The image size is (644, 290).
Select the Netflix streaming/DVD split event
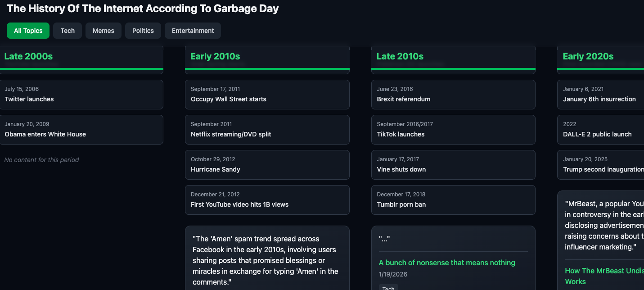point(267,130)
